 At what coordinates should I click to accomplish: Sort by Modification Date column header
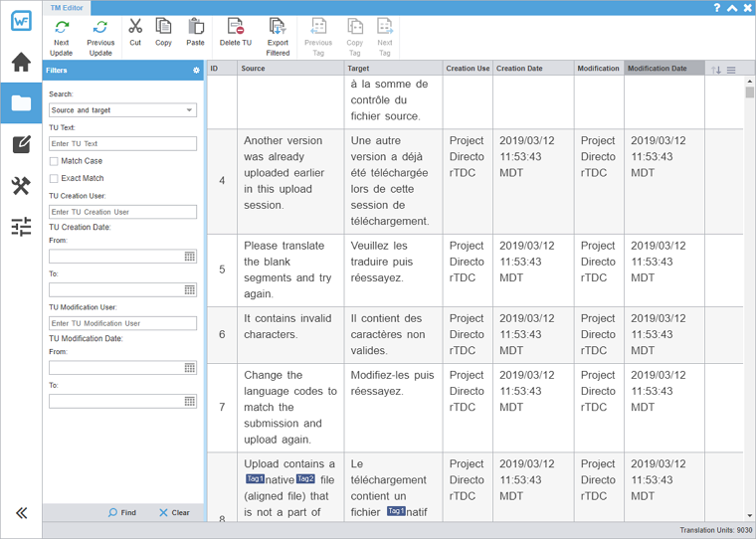663,69
